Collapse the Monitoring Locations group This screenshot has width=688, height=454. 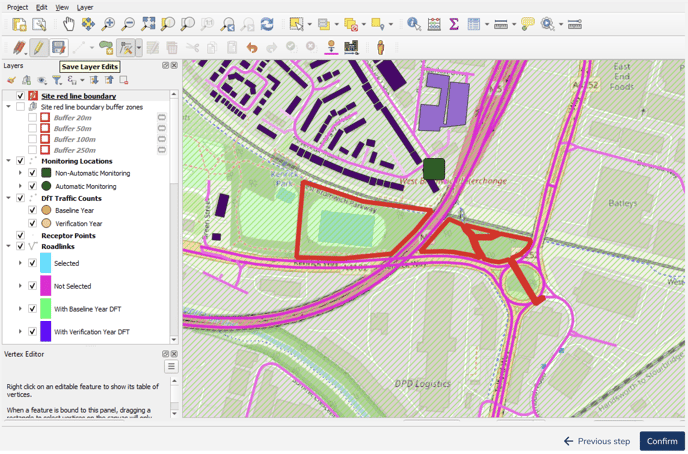[x=9, y=161]
